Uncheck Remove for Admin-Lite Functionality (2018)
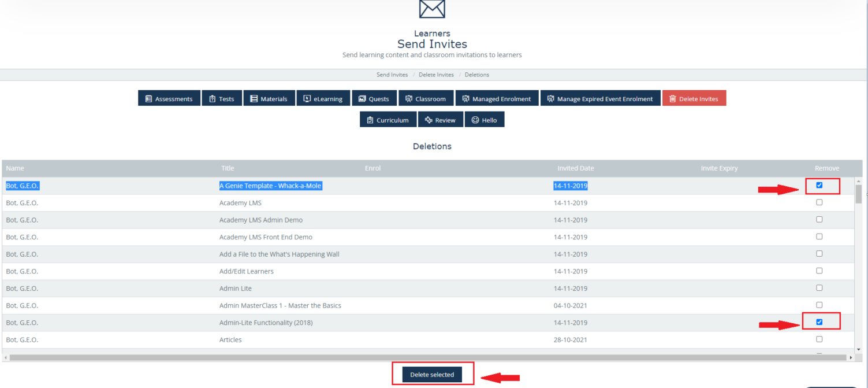This screenshot has height=388, width=868. pos(819,322)
